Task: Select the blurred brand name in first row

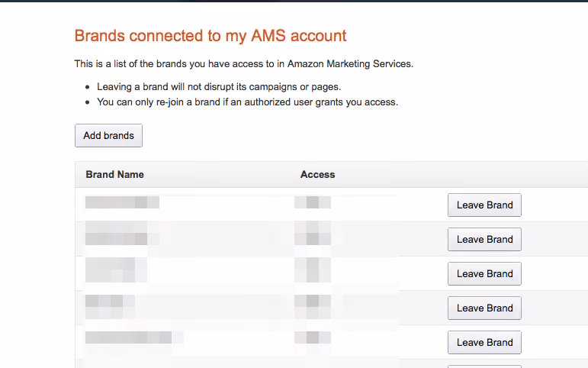Action: point(122,202)
